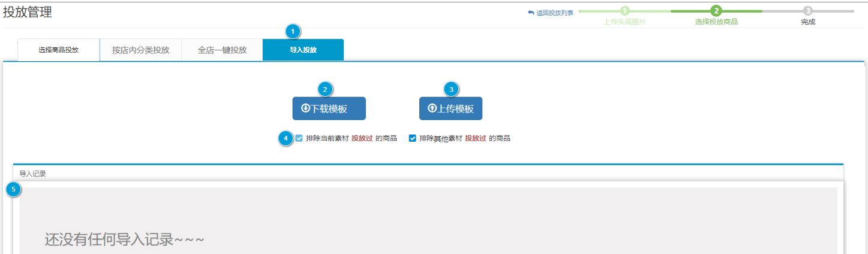The image size is (868, 254).
Task: Open the 按店内分类投放 tab
Action: click(140, 50)
